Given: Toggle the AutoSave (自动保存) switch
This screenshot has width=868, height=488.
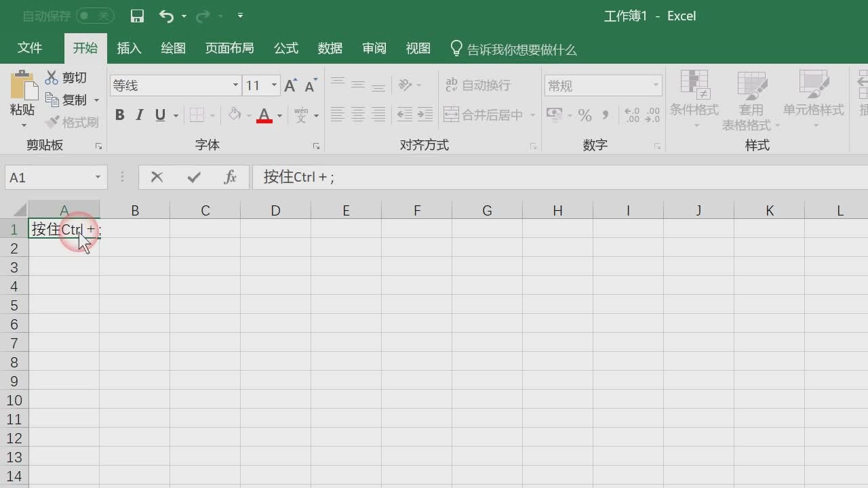Looking at the screenshot, I should coord(95,16).
